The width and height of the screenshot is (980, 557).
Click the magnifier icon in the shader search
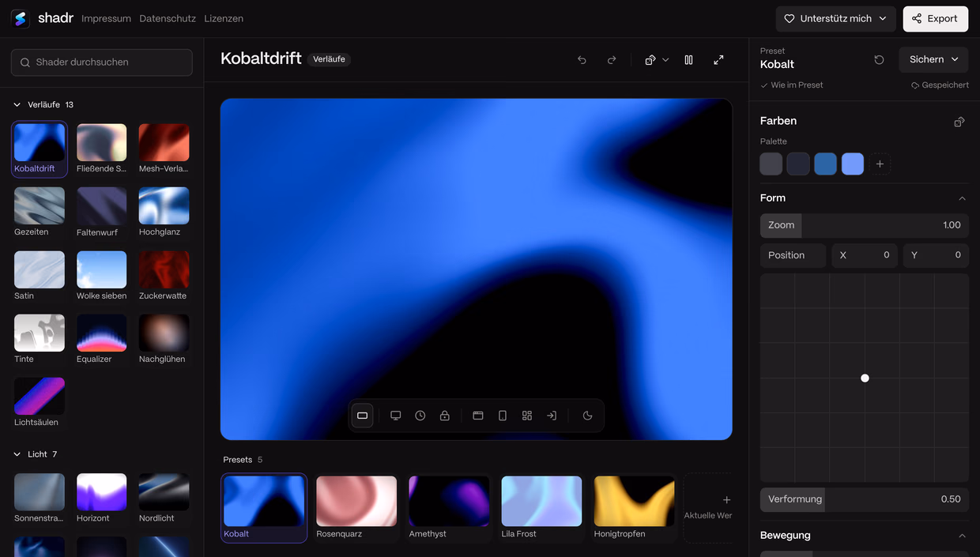click(25, 62)
